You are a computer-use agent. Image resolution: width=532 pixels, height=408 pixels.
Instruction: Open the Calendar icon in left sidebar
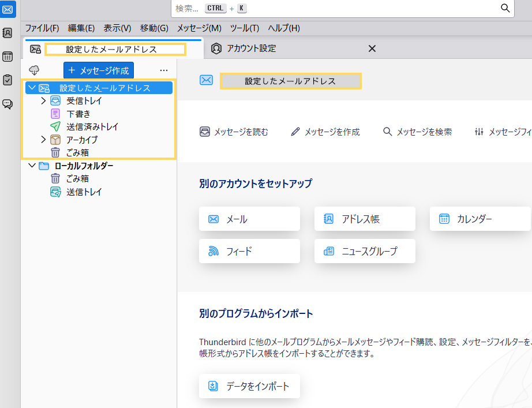(8, 57)
